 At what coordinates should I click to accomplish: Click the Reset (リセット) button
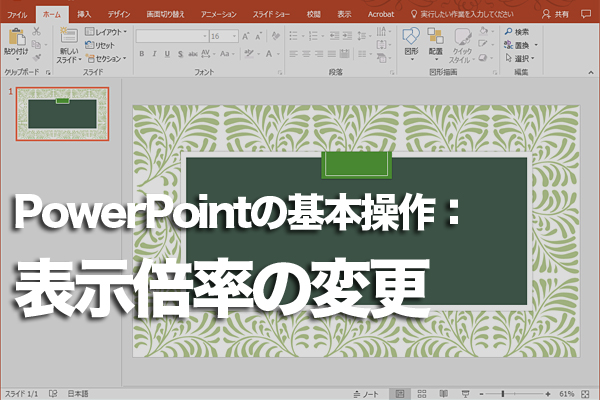[100, 45]
